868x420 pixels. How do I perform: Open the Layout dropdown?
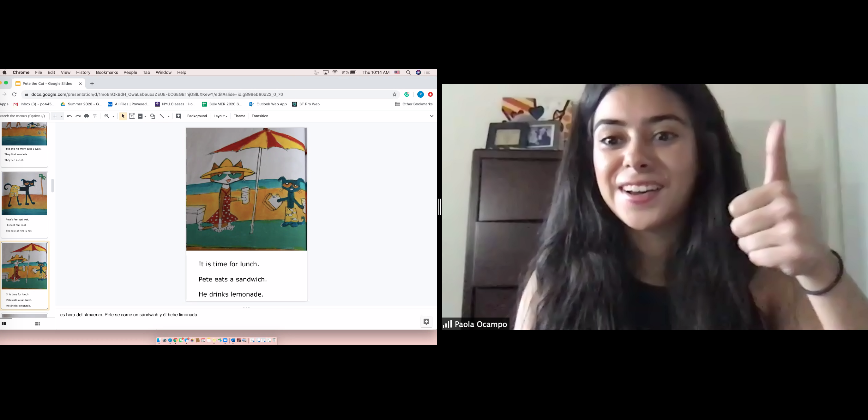(220, 116)
